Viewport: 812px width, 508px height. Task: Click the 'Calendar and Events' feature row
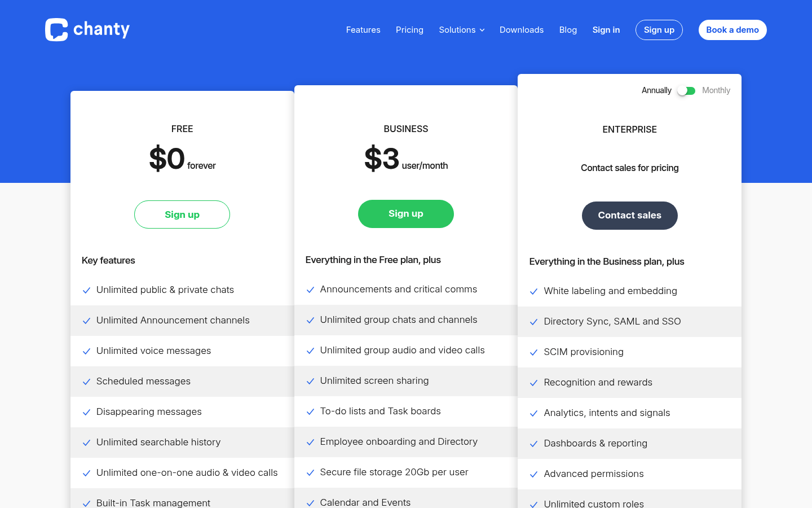tap(406, 498)
